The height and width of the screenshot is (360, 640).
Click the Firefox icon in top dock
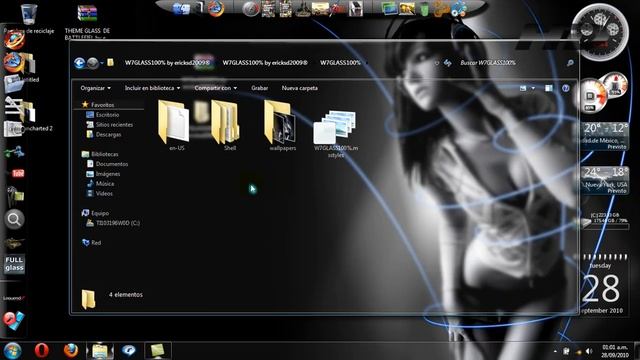pyautogui.click(x=216, y=9)
